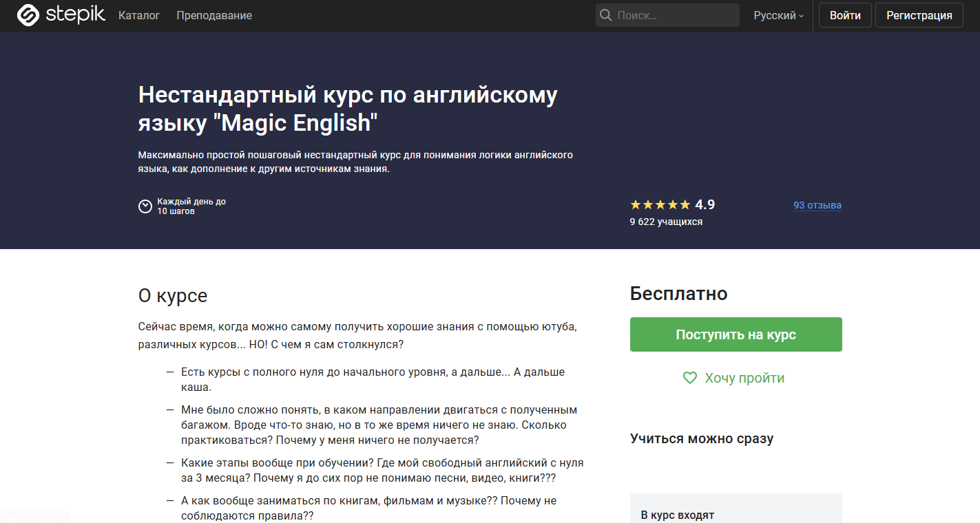The height and width of the screenshot is (523, 980).
Task: Click the clock icon beside daily steps info
Action: pyautogui.click(x=145, y=206)
